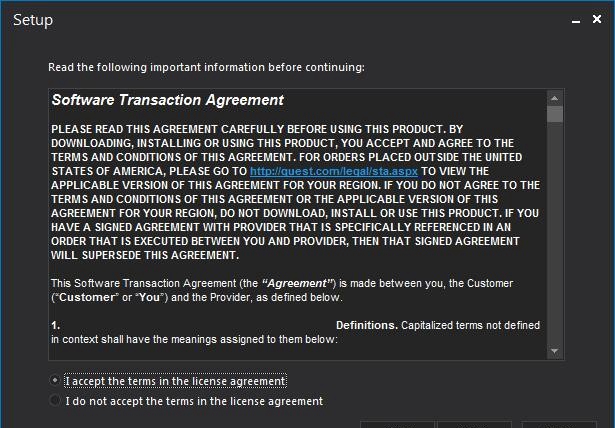Click the scrollbar thumb in license box
This screenshot has height=428, width=615.
[555, 114]
